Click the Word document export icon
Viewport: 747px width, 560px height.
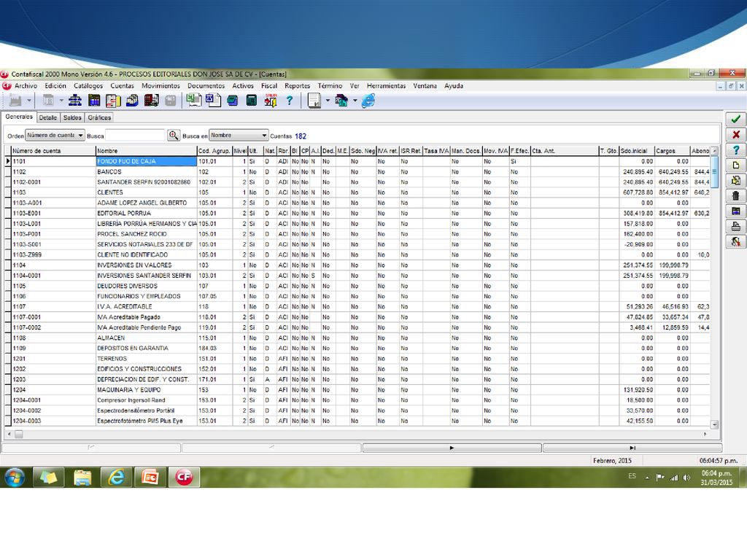pos(213,101)
